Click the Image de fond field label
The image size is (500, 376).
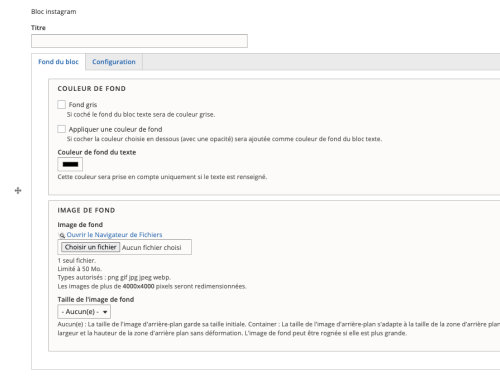(80, 225)
